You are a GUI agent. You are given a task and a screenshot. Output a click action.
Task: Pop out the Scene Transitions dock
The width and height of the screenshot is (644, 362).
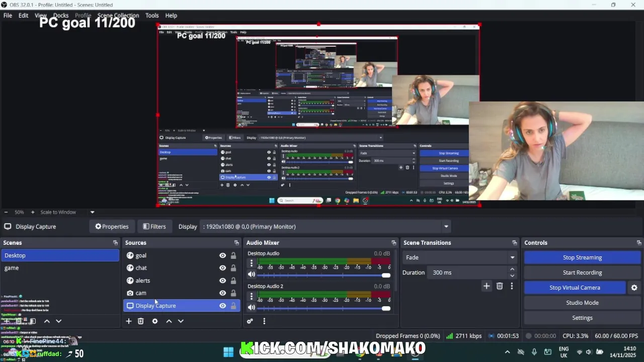point(514,243)
